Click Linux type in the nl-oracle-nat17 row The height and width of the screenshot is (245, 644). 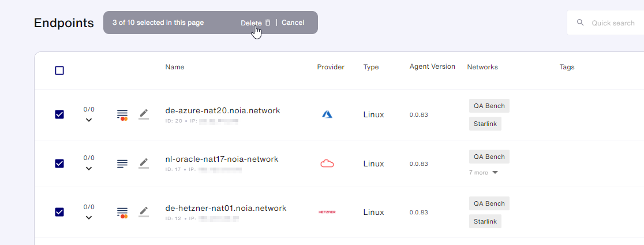tap(373, 164)
